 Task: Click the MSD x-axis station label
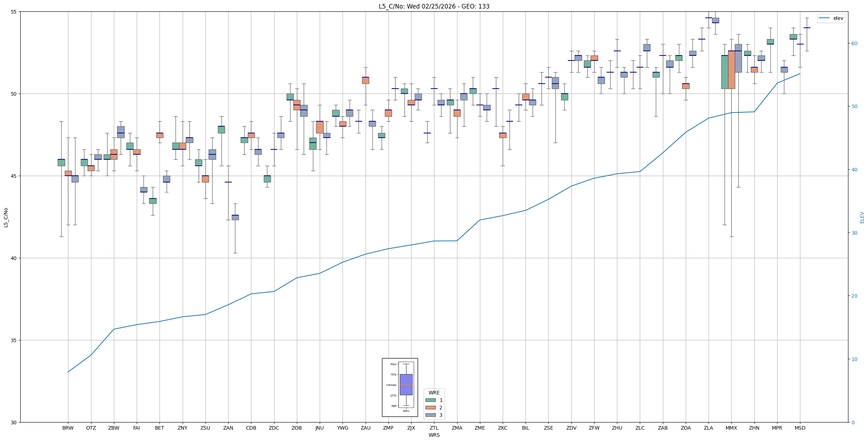800,428
